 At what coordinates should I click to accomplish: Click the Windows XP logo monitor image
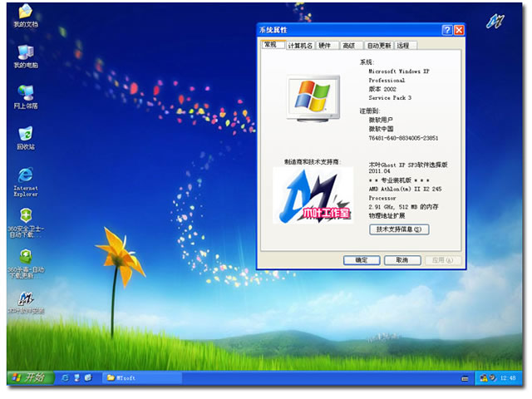[313, 98]
